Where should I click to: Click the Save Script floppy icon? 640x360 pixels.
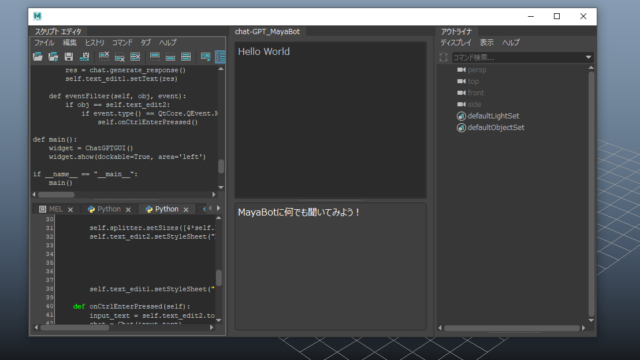click(x=69, y=57)
